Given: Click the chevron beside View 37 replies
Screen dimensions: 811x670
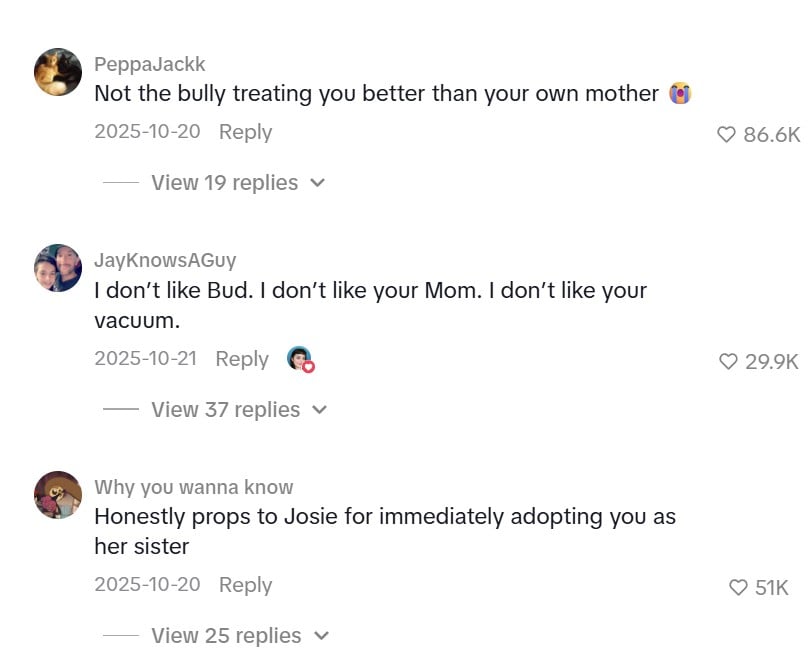Looking at the screenshot, I should 319,410.
